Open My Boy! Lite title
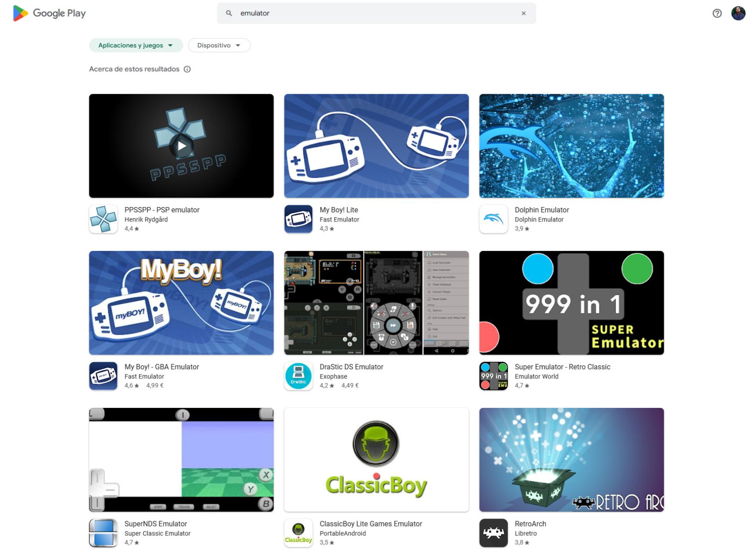The image size is (750, 560). coord(339,210)
